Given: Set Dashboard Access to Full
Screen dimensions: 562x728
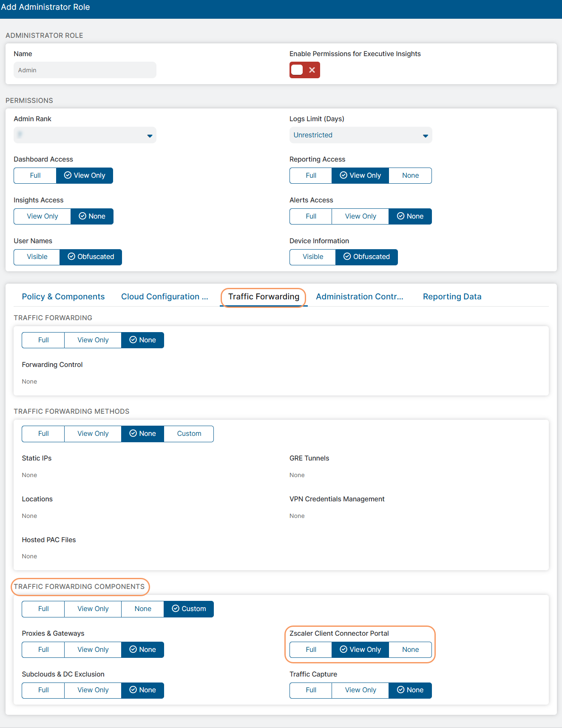Looking at the screenshot, I should pos(35,176).
